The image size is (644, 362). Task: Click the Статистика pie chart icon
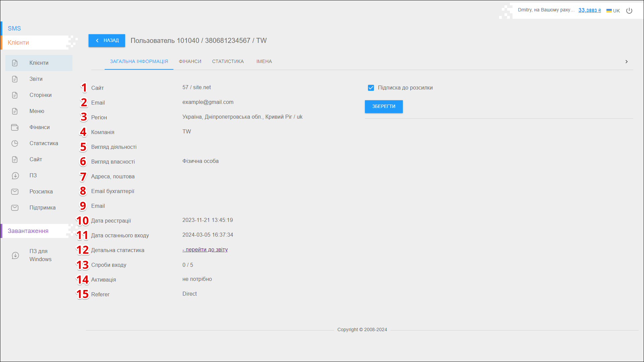15,143
